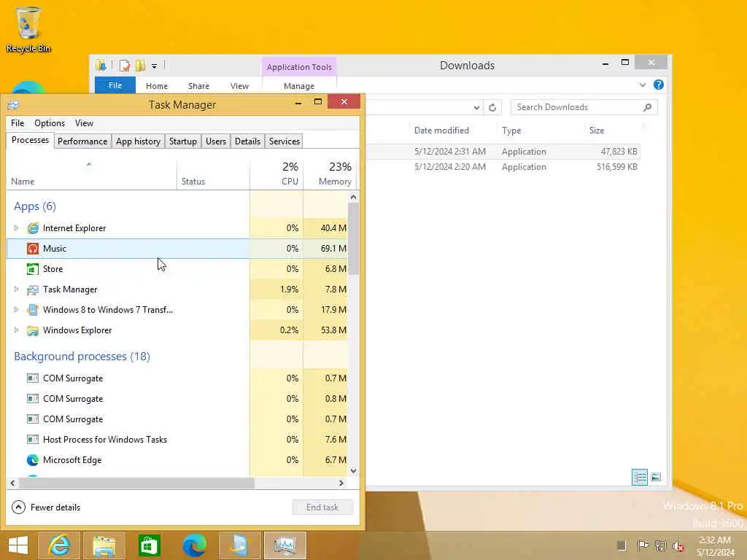
Task: Click the Task Manager taskbar button
Action: click(285, 545)
